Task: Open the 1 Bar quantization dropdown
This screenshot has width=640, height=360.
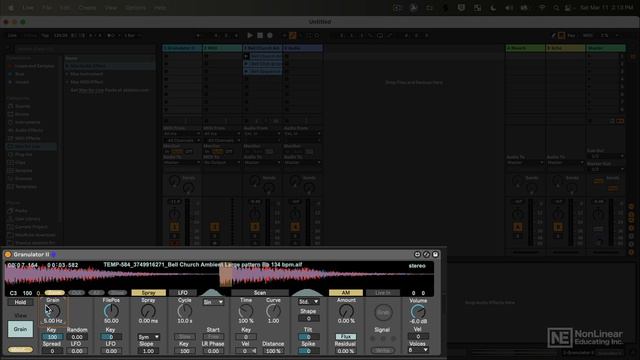Action: (132, 36)
